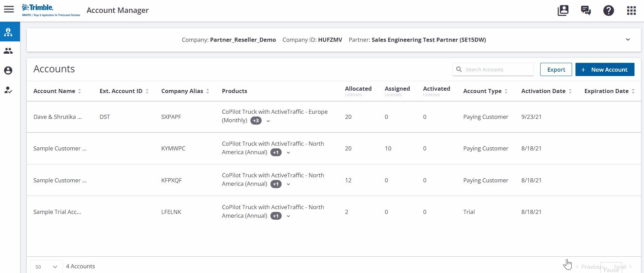Screen dimensions: 644x273
Task: Expand the company details panel chevron
Action: point(628,40)
